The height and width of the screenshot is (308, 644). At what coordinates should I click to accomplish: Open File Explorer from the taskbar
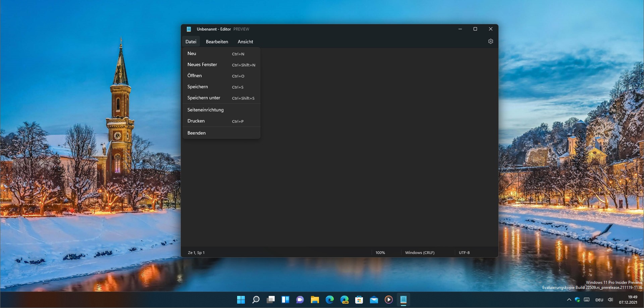[315, 300]
